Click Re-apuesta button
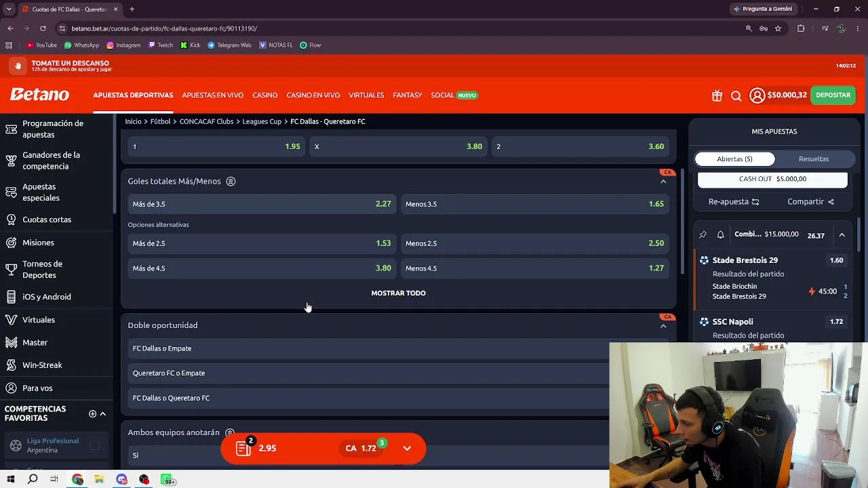868x488 pixels. [734, 202]
